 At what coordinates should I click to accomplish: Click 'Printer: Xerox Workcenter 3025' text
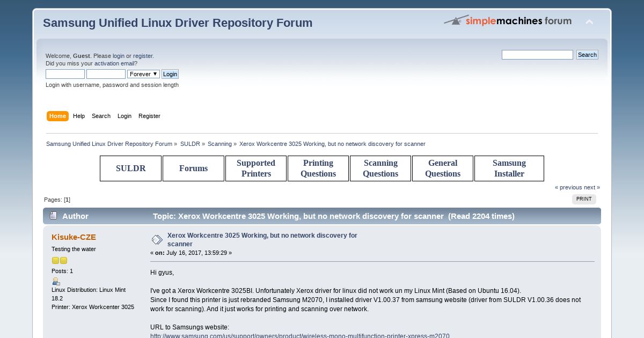pos(93,307)
